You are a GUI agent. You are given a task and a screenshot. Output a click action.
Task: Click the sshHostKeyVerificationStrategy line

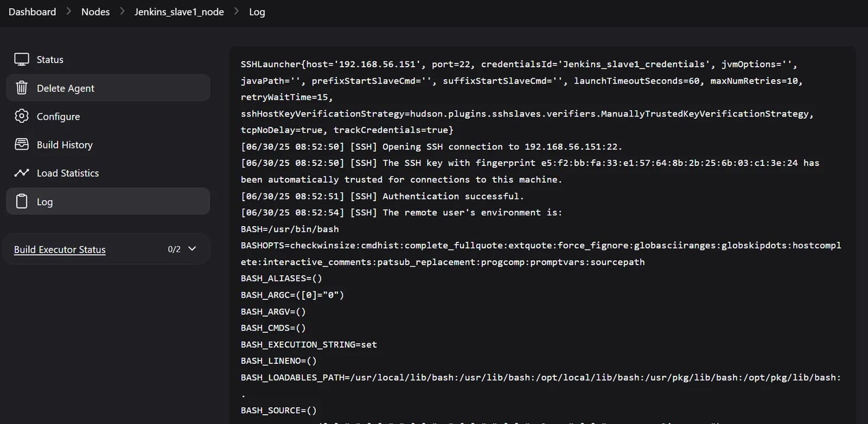(x=527, y=114)
